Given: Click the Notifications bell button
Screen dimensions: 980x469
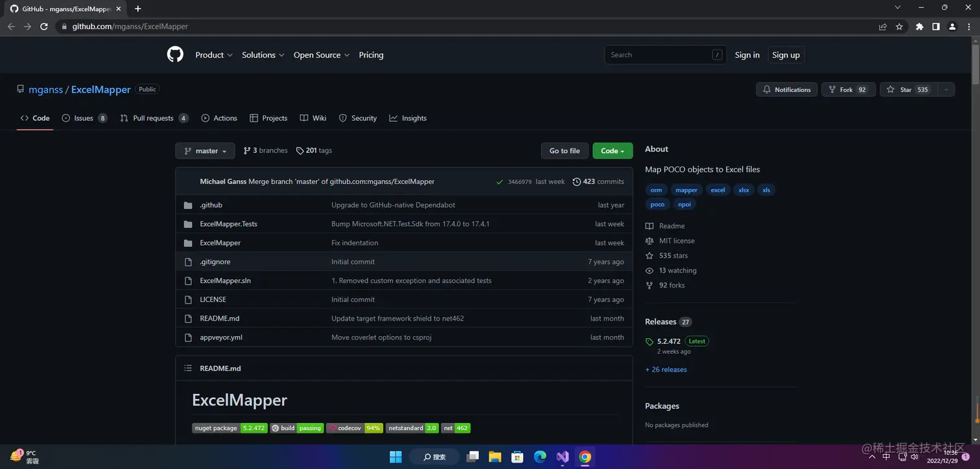Looking at the screenshot, I should tap(787, 89).
